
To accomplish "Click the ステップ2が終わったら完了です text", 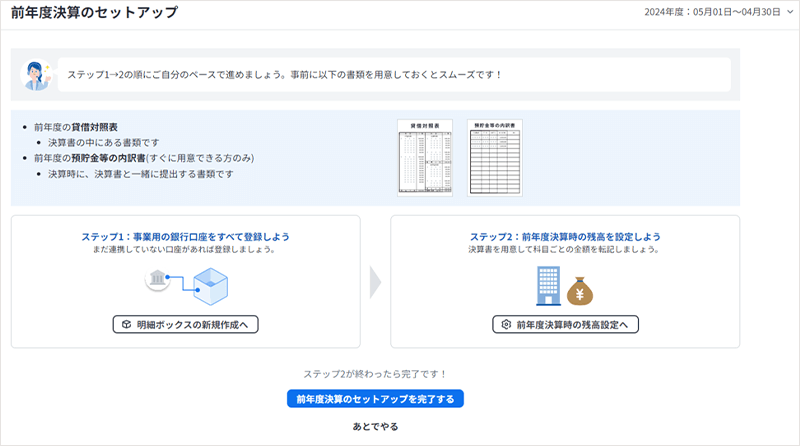I will coord(375,374).
